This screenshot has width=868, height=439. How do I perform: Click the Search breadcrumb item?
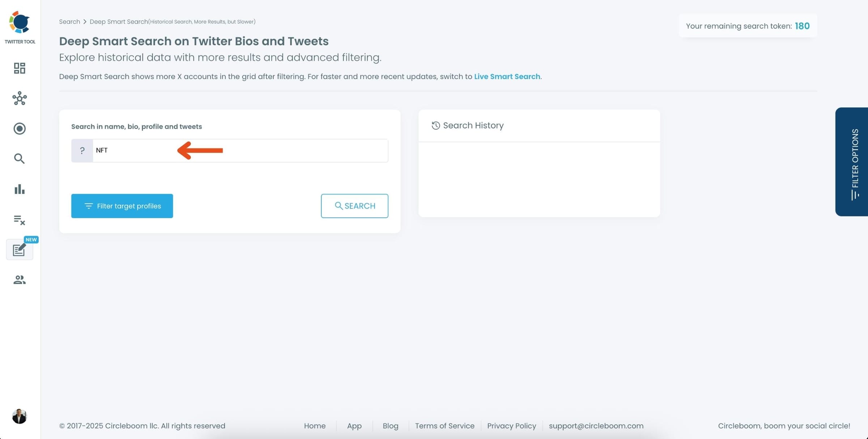click(69, 21)
